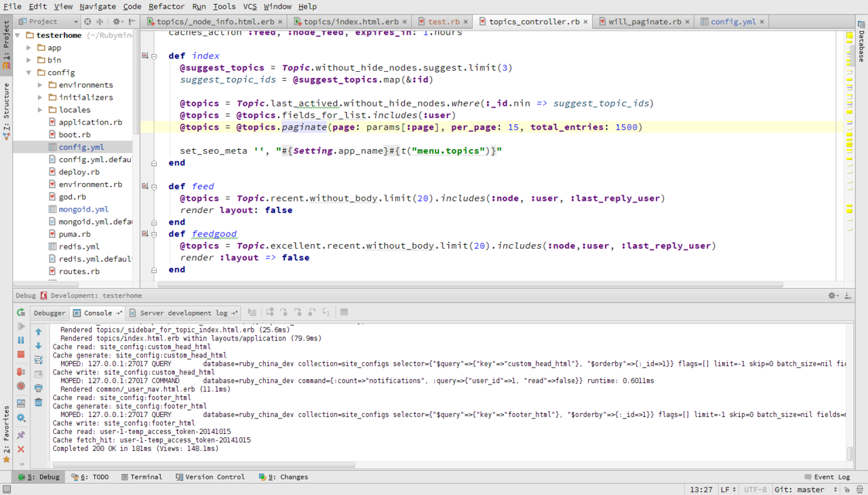Collapse the testerhome project root
This screenshot has height=495, width=868.
[x=18, y=35]
